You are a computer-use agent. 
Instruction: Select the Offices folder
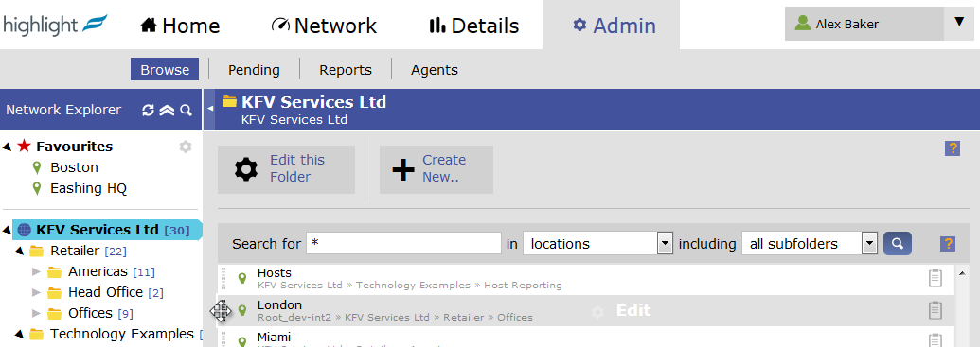pyautogui.click(x=90, y=313)
